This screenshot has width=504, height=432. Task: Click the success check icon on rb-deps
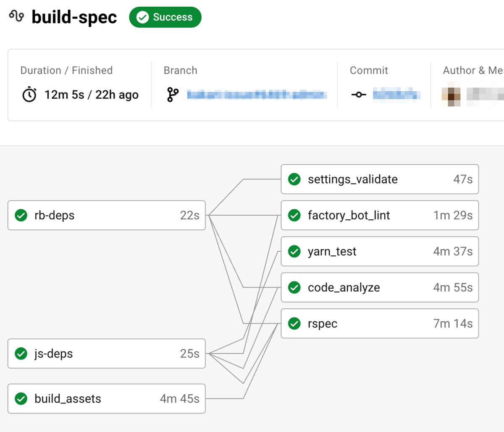pyautogui.click(x=21, y=215)
